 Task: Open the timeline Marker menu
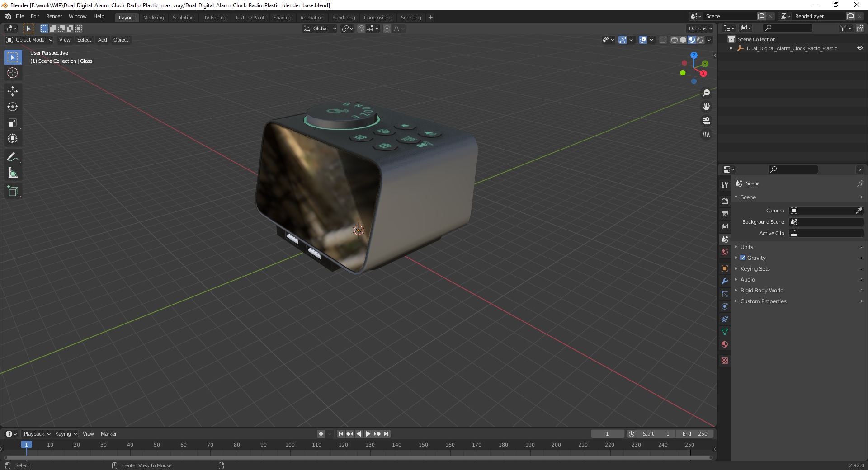coord(108,434)
